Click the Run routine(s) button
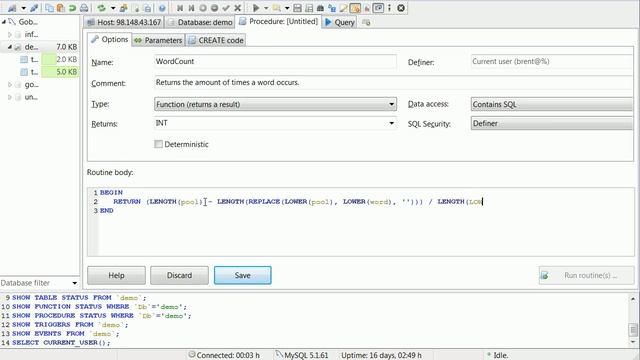The image size is (640, 360). click(587, 276)
